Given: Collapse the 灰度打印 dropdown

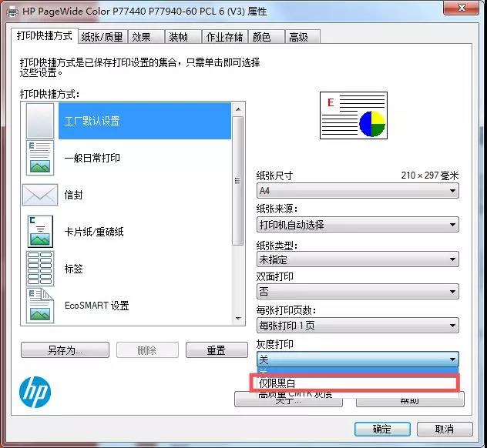Looking at the screenshot, I should pos(358,359).
